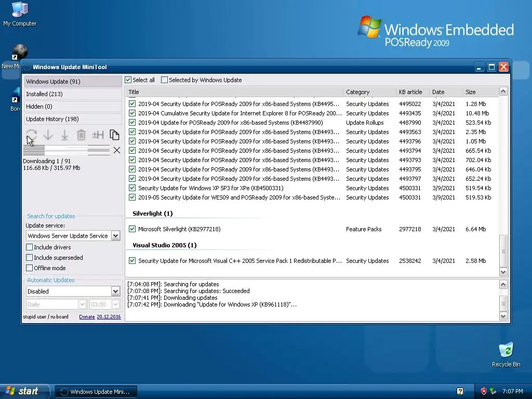
Task: Click the copy links to clipboard icon
Action: coord(114,135)
